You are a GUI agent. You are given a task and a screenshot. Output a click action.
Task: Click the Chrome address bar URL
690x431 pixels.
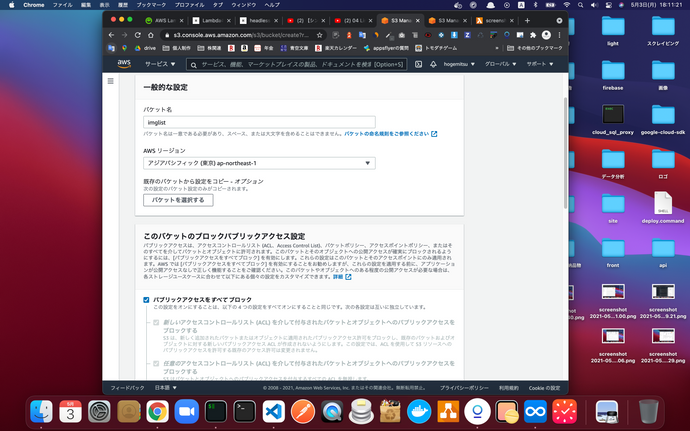coord(241,35)
